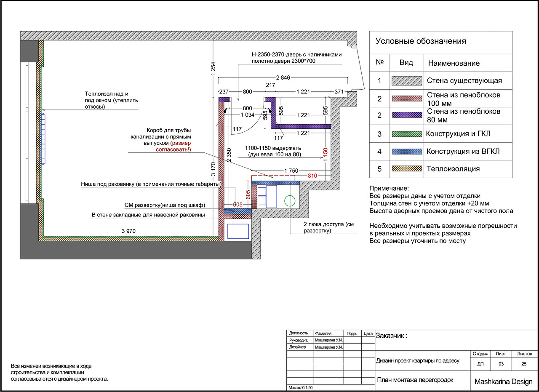Click the 'Листов' header cell

pos(525,354)
